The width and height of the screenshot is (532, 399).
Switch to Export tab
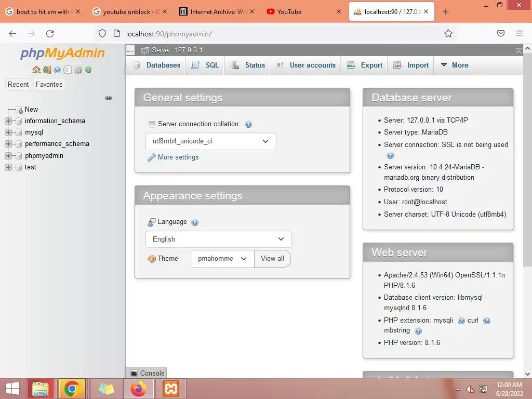point(364,65)
